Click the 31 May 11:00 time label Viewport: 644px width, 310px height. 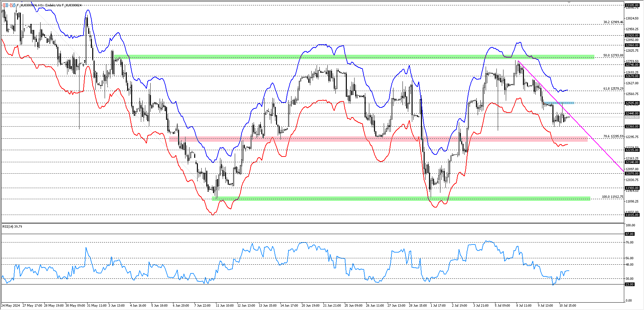(x=97, y=306)
